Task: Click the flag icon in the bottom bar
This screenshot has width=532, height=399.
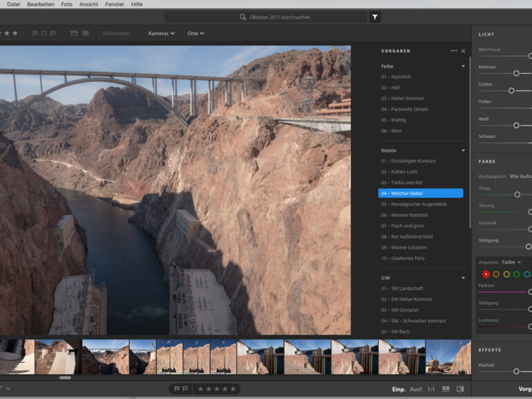Action: point(177,389)
